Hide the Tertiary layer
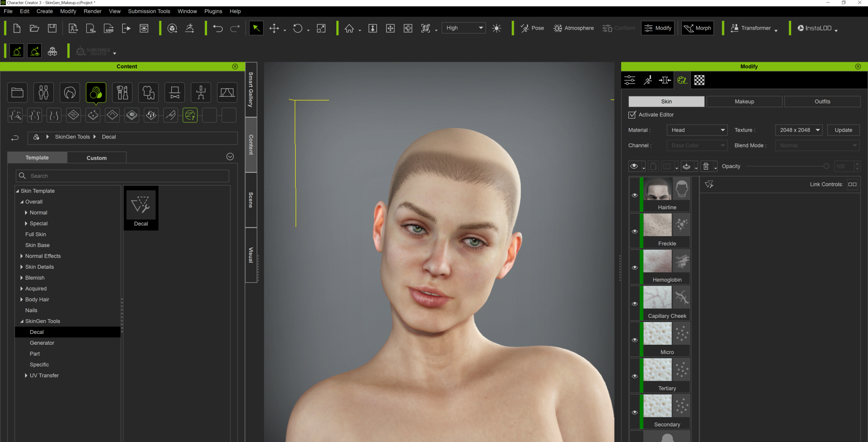Image resolution: width=868 pixels, height=442 pixels. 635,376
